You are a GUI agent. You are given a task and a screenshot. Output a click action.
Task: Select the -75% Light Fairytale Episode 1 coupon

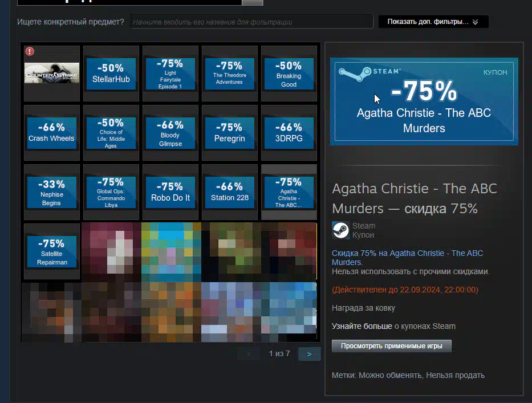170,74
